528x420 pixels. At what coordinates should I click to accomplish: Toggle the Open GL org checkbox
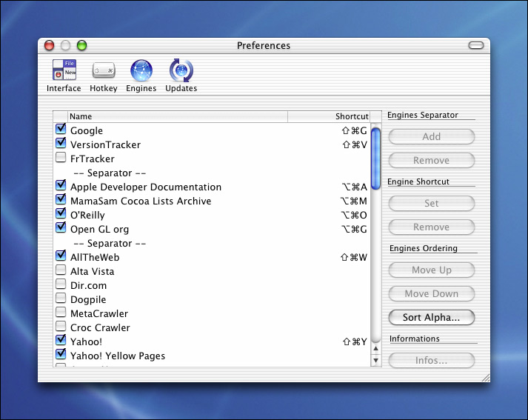coord(61,227)
